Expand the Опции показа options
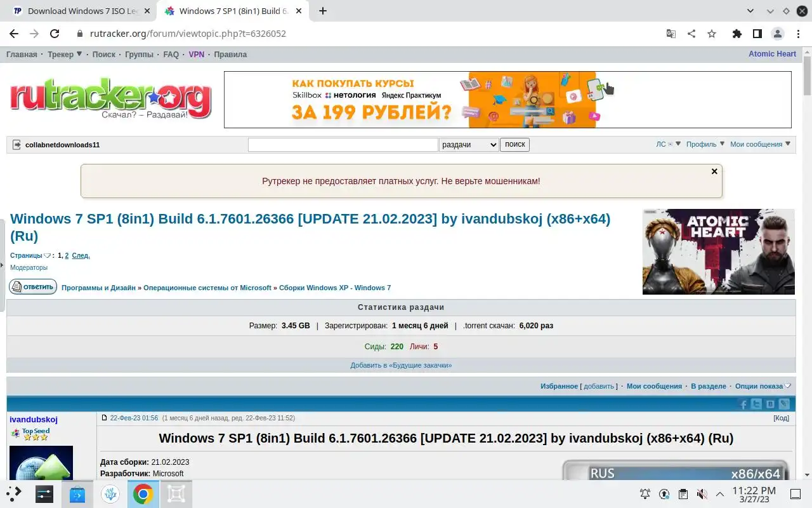This screenshot has height=508, width=812. pos(763,386)
